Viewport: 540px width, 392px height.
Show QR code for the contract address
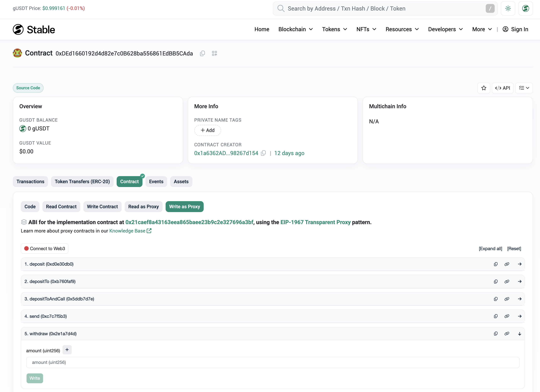point(214,53)
